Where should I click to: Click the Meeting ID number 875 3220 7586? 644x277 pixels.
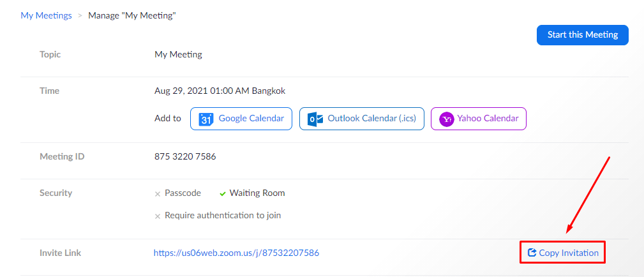point(185,156)
